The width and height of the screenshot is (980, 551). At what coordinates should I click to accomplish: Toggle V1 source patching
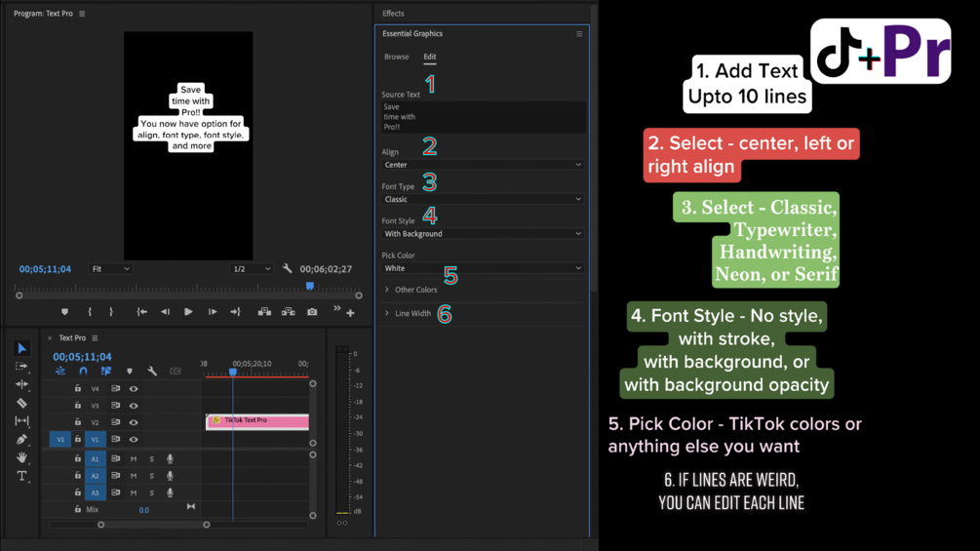pos(60,439)
